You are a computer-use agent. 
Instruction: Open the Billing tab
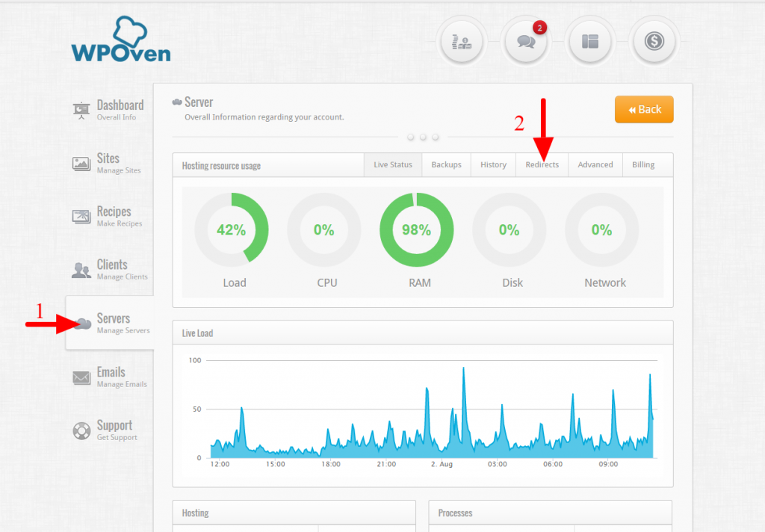click(x=643, y=165)
